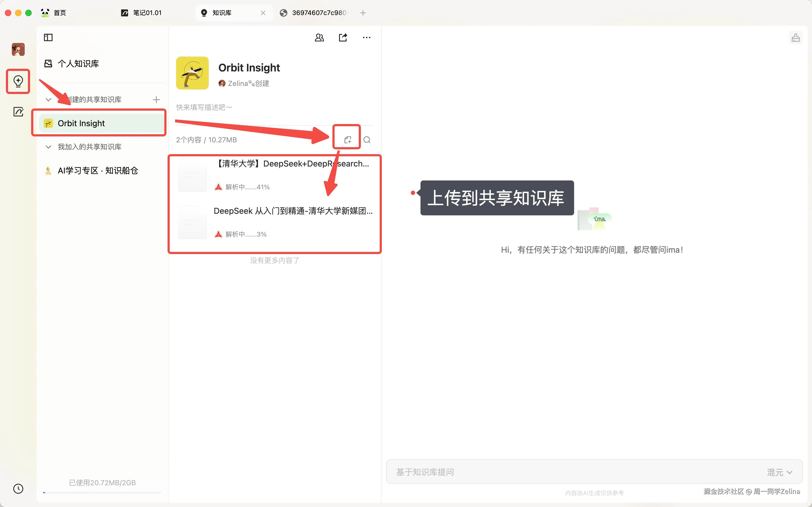Open the knowledge base lightbulb sidebar icon

pyautogui.click(x=18, y=81)
